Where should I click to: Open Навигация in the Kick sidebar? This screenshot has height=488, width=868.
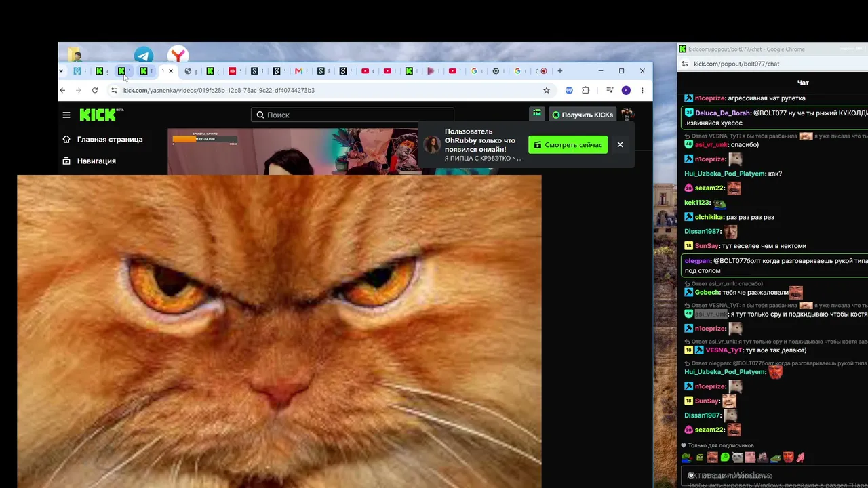89,161
